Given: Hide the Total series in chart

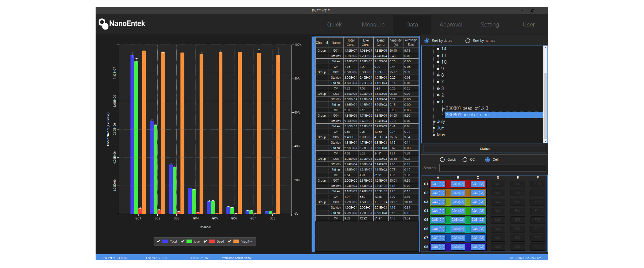Looking at the screenshot, I should 159,241.
